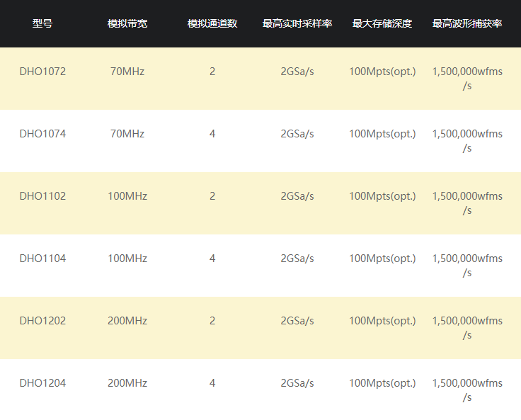Click 2GSa/s in the DHO1072 row
The height and width of the screenshot is (420, 521).
297,72
